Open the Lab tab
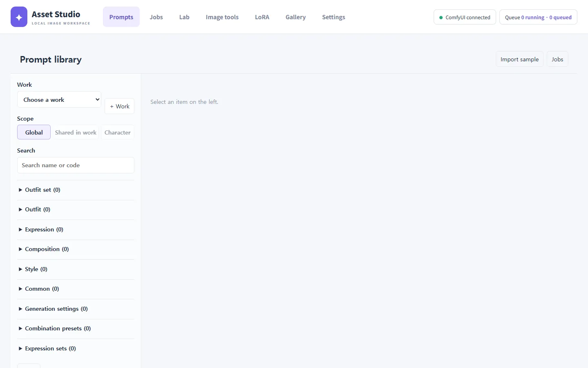 pos(184,17)
